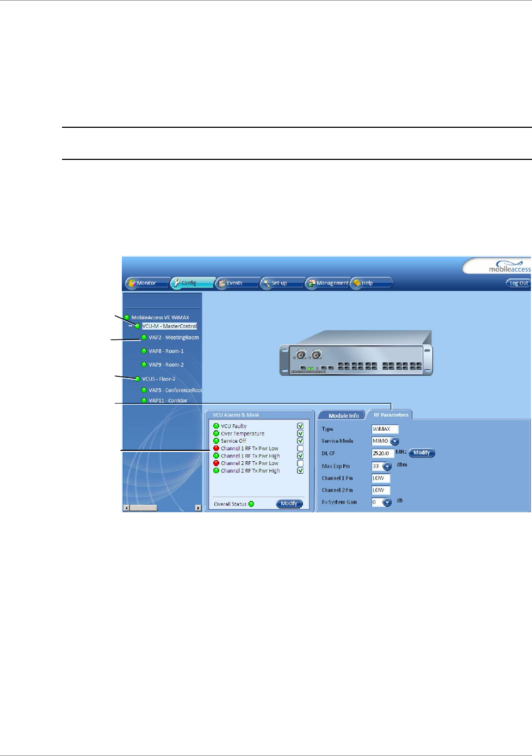The width and height of the screenshot is (532, 756).
Task: Click Modify next to DL CF field
Action: coord(422,453)
